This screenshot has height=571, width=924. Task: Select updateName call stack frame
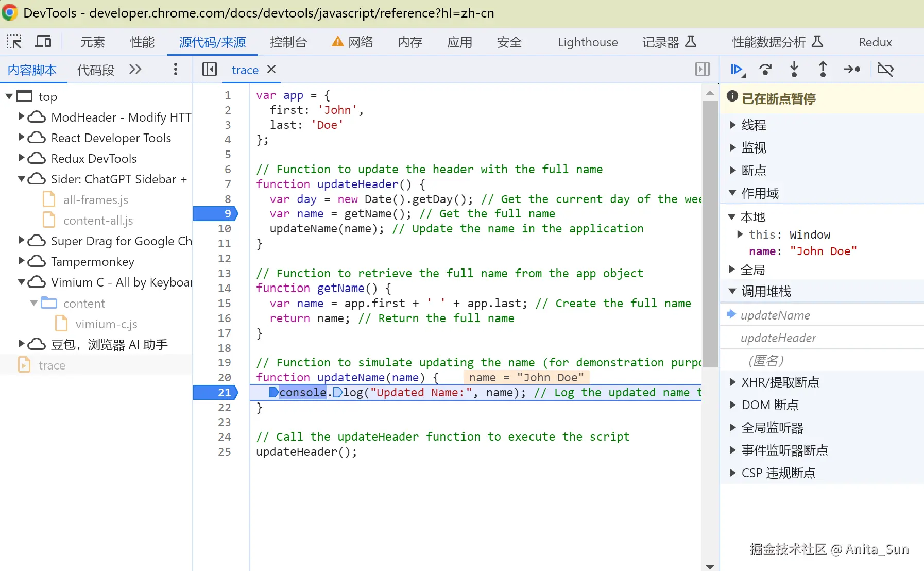pyautogui.click(x=822, y=315)
